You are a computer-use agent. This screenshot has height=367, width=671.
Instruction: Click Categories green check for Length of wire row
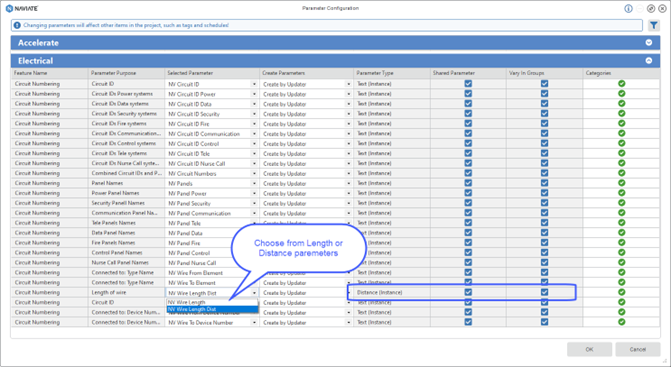tap(621, 292)
